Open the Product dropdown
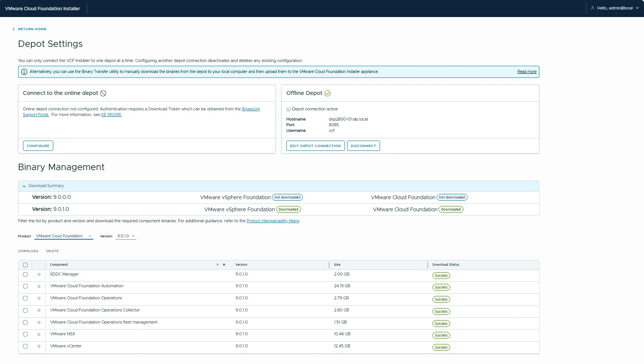The width and height of the screenshot is (644, 364). pyautogui.click(x=64, y=236)
